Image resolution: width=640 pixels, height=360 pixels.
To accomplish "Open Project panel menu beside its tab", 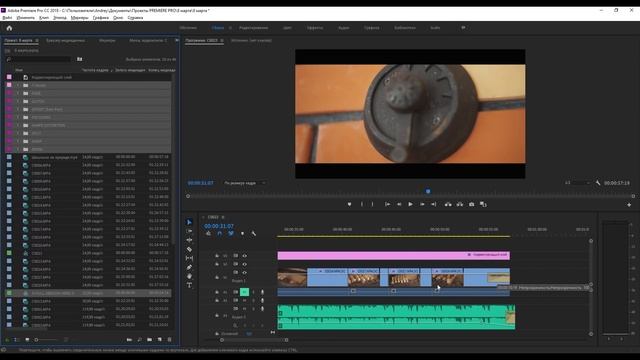I will pos(37,40).
